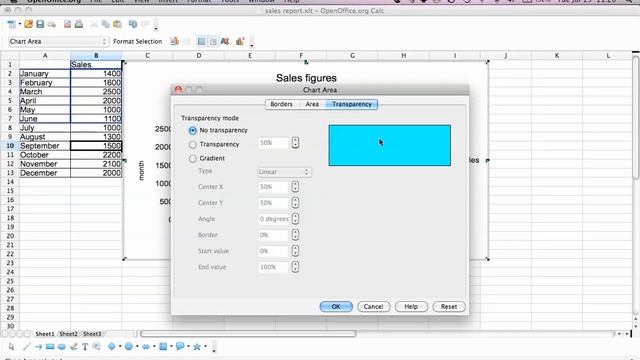
Task: Open the Chart Type icon
Action: (x=174, y=41)
